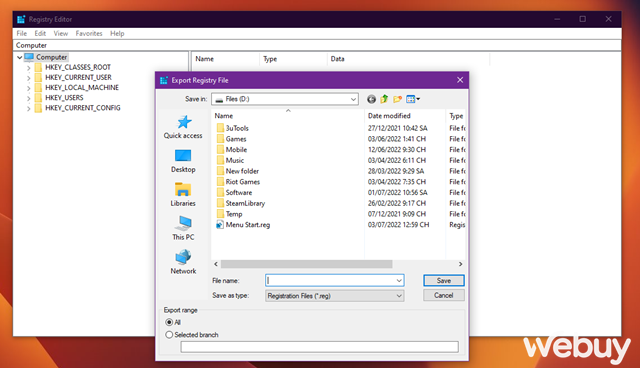Go up one level with folder-up icon
Viewport: 640px width, 368px height.
(x=384, y=99)
